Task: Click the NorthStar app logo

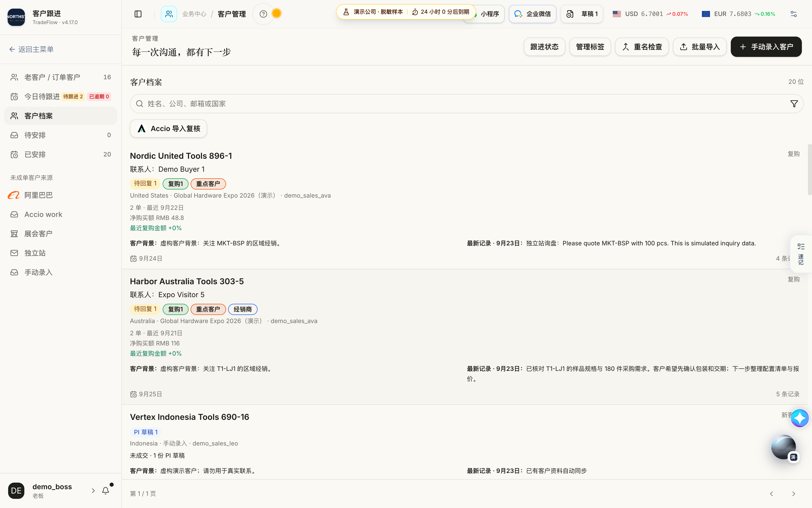Action: [x=16, y=17]
